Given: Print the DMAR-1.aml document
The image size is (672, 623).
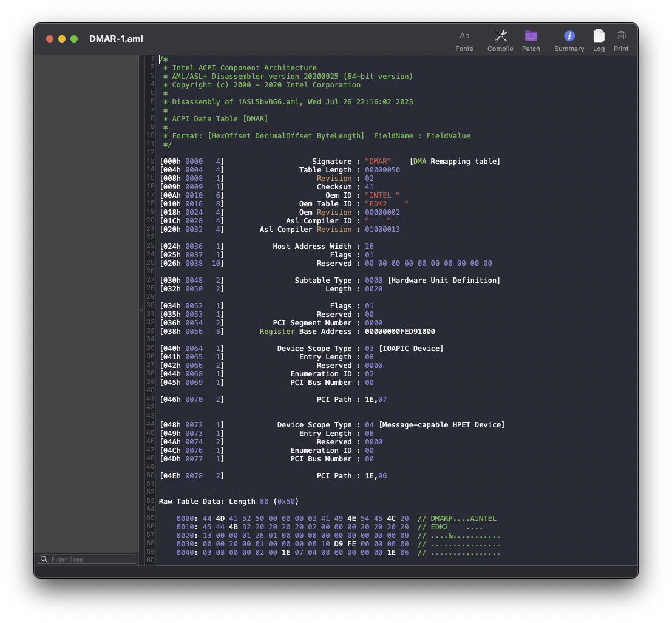Looking at the screenshot, I should click(621, 39).
